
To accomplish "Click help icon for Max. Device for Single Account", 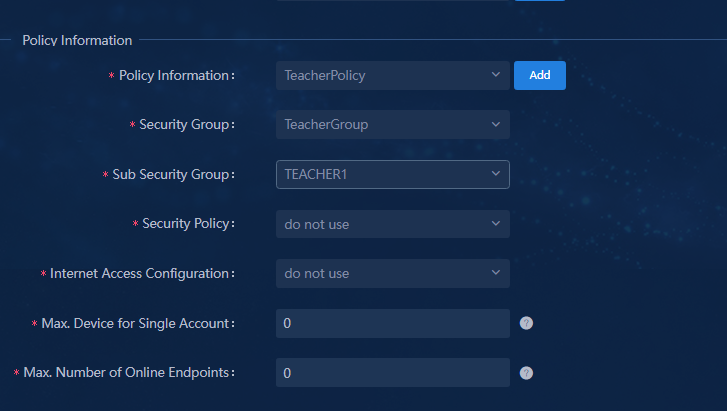I will pyautogui.click(x=526, y=323).
